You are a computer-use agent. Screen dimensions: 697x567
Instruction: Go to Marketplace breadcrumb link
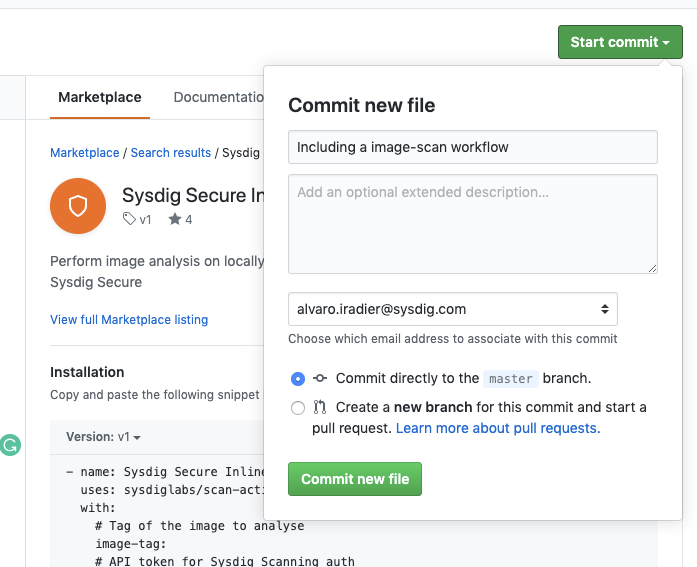(84, 153)
